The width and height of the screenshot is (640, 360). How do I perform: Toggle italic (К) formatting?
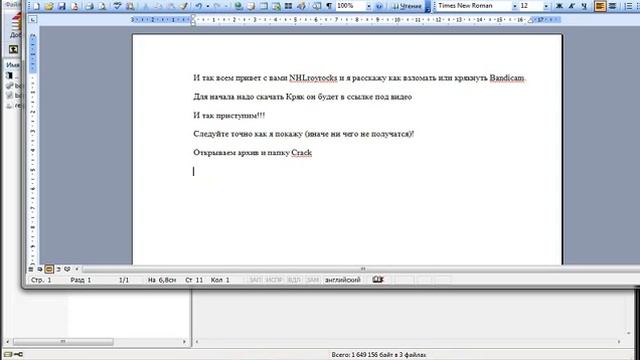[x=572, y=6]
